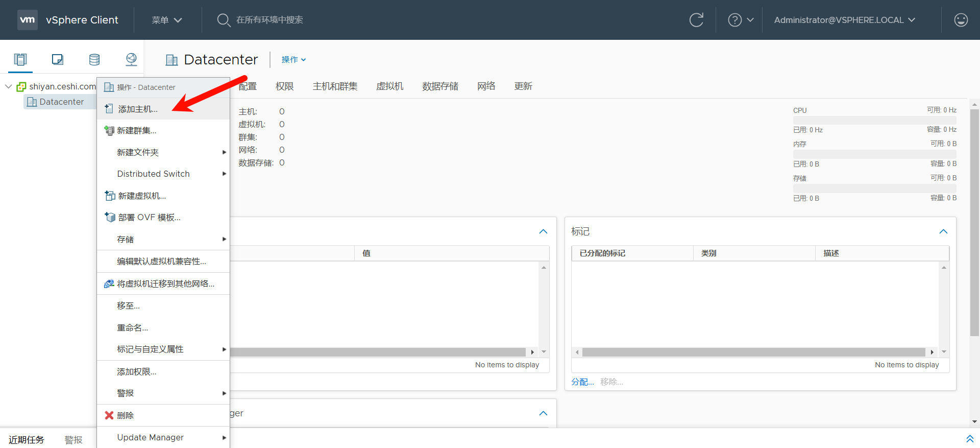Select Deploy OVF Template (部署 OVF 模板)
This screenshot has width=980, height=448.
tap(163, 217)
